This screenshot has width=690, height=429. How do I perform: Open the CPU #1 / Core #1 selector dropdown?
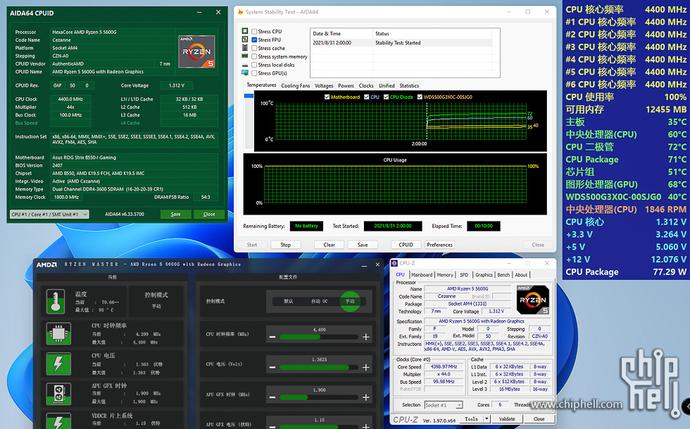pyautogui.click(x=47, y=214)
